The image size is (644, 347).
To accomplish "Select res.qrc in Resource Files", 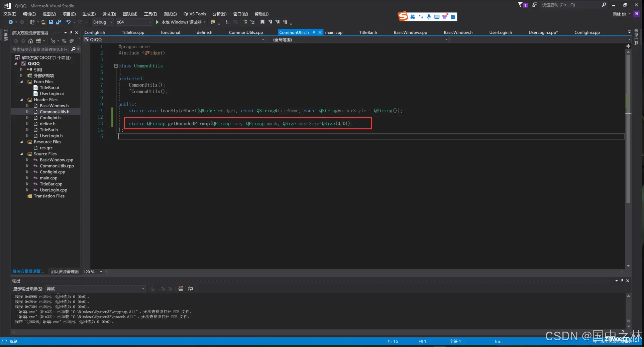I will tap(46, 148).
